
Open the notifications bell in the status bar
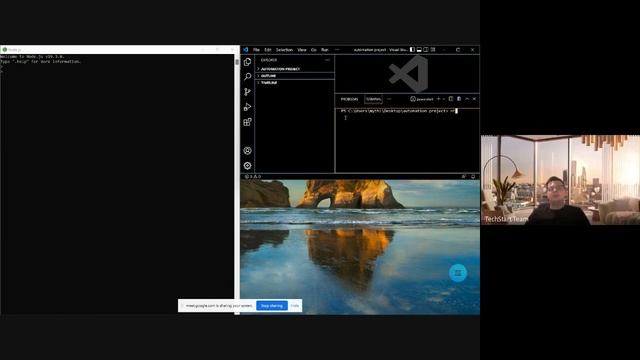tap(473, 177)
